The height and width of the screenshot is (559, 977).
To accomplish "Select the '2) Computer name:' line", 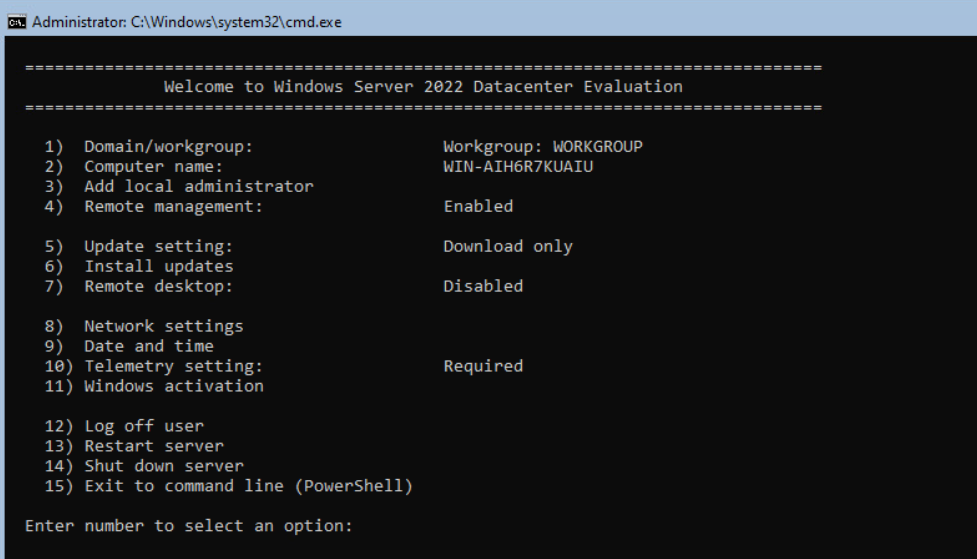I will coord(133,167).
